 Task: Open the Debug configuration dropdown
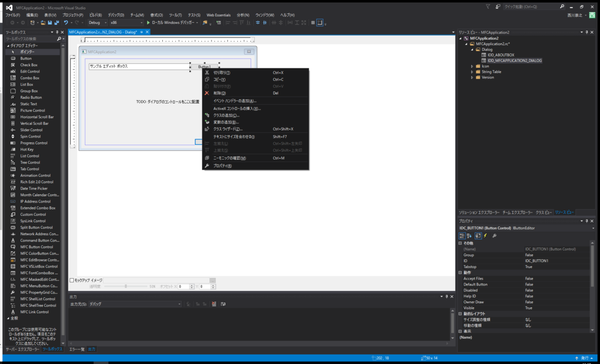click(97, 23)
